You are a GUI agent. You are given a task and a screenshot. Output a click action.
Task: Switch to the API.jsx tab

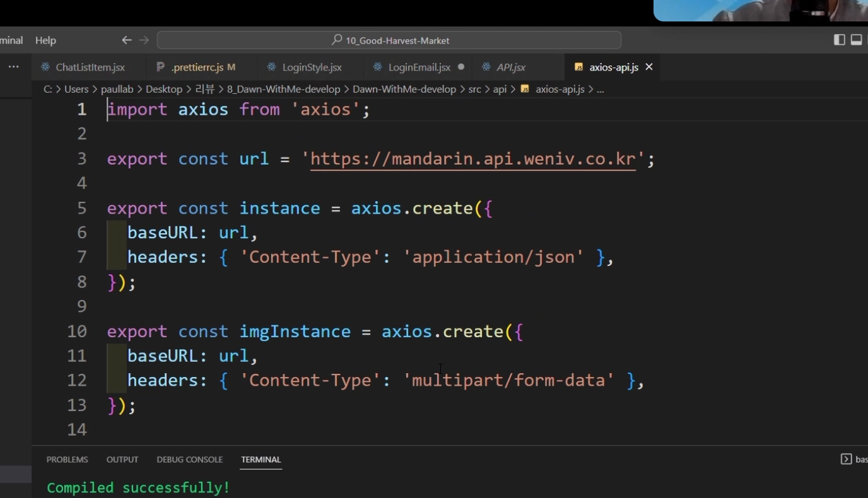(x=510, y=67)
